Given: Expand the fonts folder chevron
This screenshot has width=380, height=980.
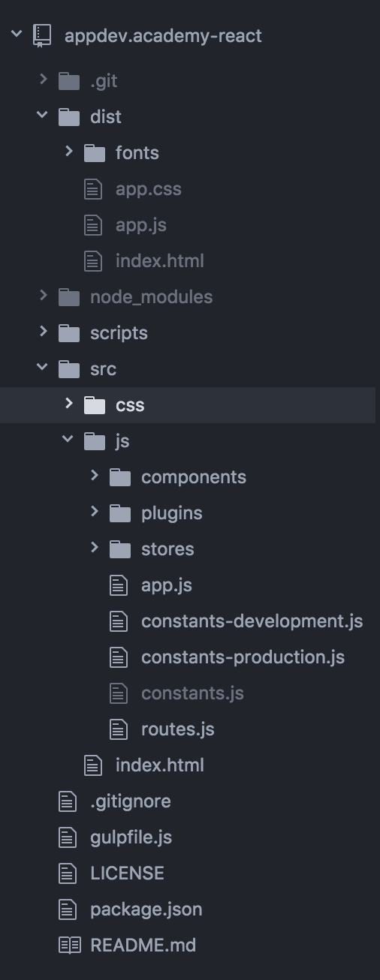Looking at the screenshot, I should [x=69, y=152].
